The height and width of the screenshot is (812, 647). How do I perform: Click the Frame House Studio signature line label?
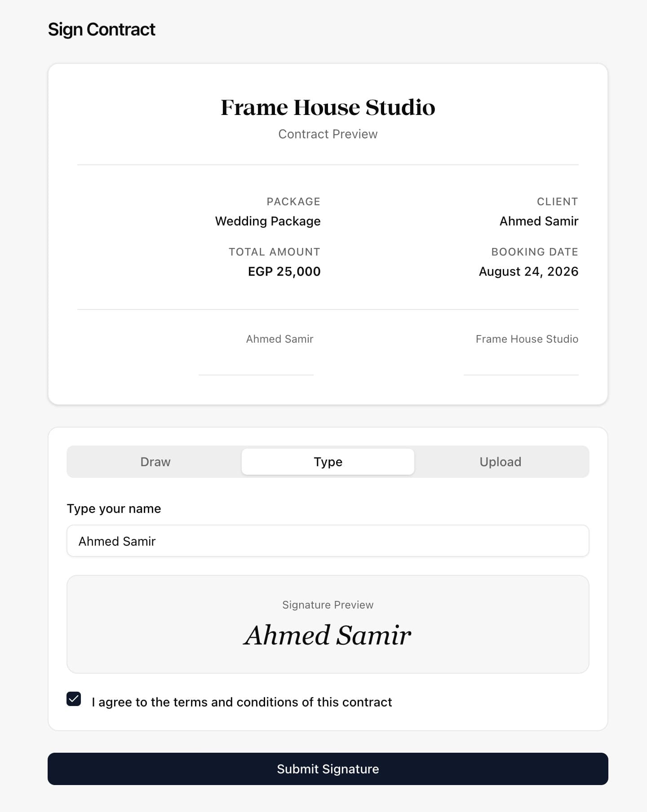click(527, 339)
